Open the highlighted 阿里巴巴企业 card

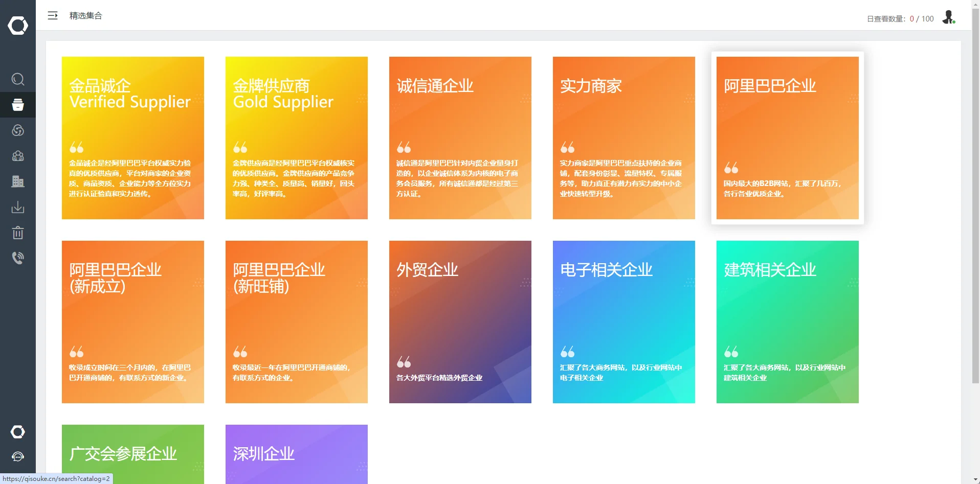click(x=788, y=138)
